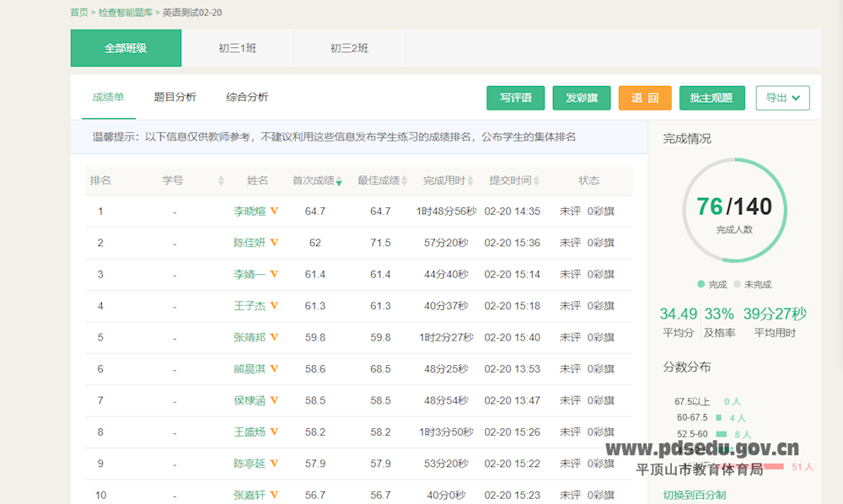The width and height of the screenshot is (843, 504).
Task: Click the 39分27秒 平均用时 value
Action: pos(775,314)
